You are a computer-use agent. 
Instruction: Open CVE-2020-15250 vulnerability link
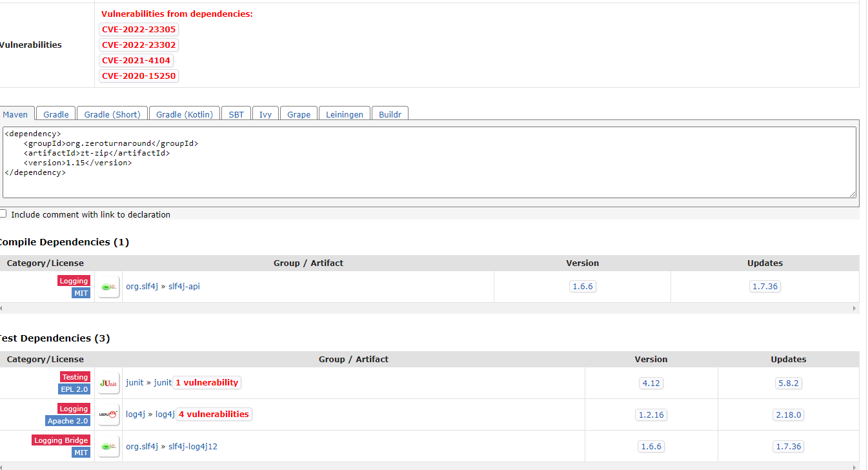pyautogui.click(x=139, y=76)
